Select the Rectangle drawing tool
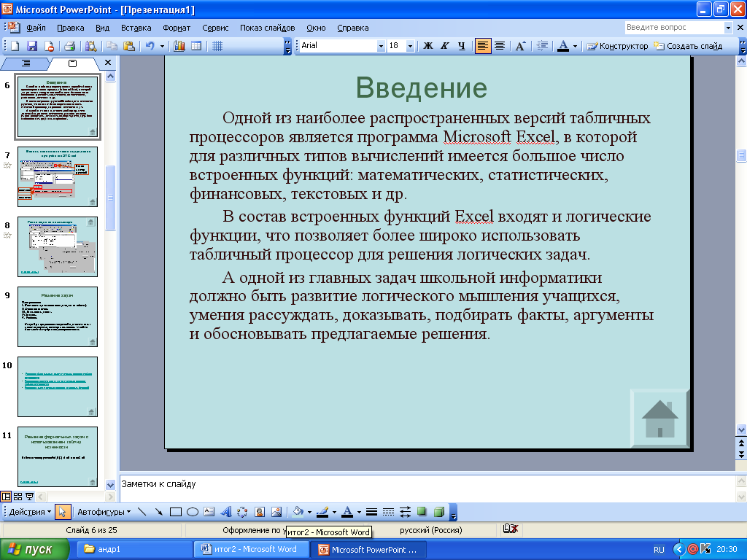747x560 pixels. click(176, 512)
